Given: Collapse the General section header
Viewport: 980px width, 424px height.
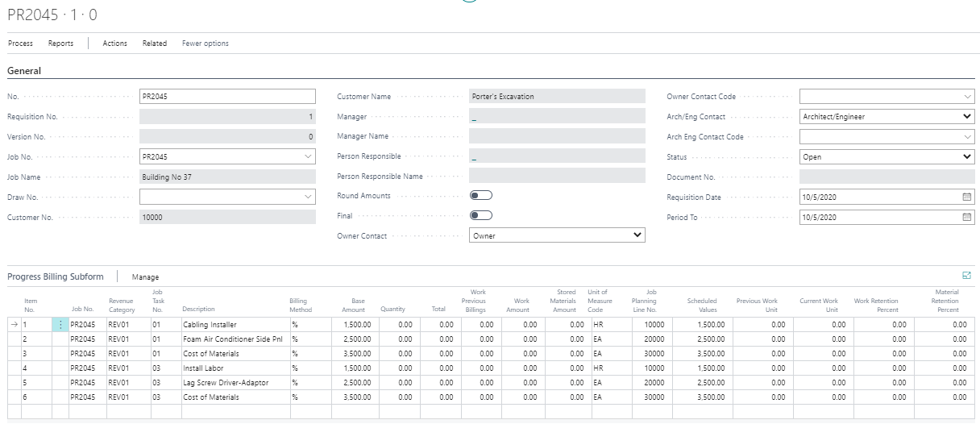Looking at the screenshot, I should pyautogui.click(x=24, y=71).
